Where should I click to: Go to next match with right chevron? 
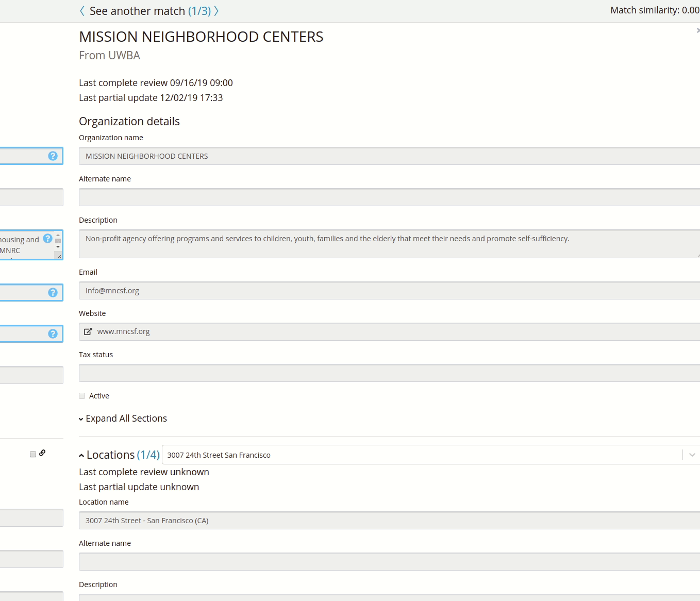(216, 11)
